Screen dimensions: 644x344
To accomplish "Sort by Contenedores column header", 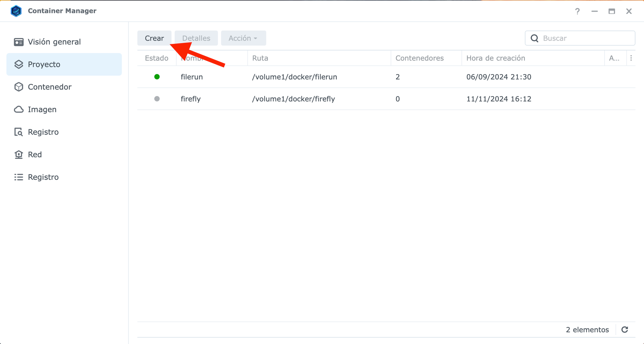I will point(426,58).
